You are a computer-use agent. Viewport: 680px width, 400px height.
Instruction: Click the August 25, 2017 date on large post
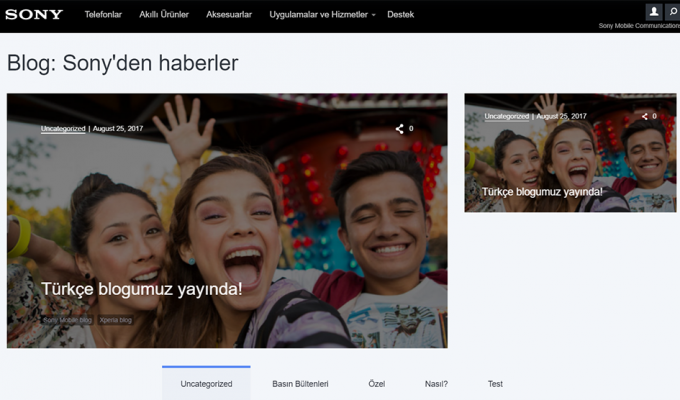pos(118,129)
